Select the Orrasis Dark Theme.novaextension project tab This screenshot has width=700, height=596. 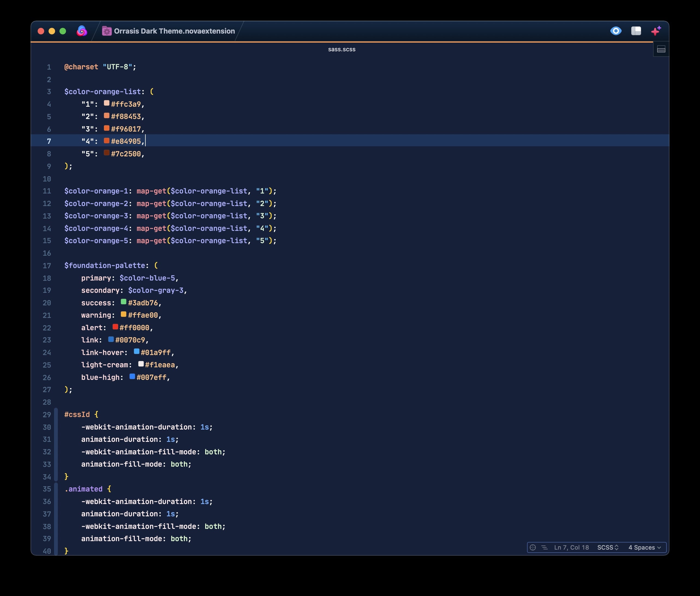[x=174, y=31]
